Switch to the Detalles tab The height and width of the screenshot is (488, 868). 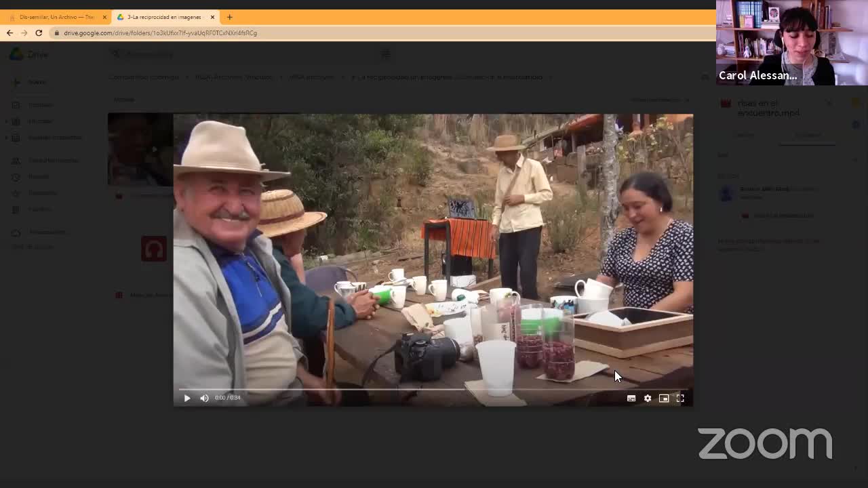click(745, 135)
